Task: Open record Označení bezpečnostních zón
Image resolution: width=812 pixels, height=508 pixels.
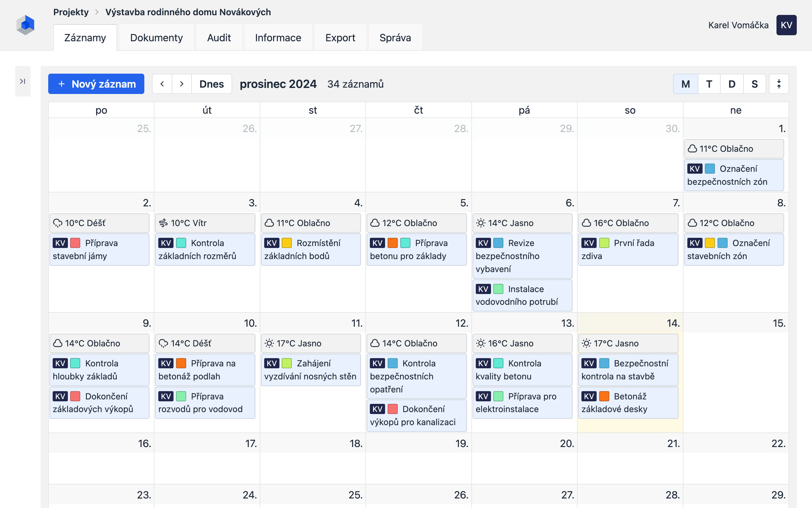Action: click(734, 175)
